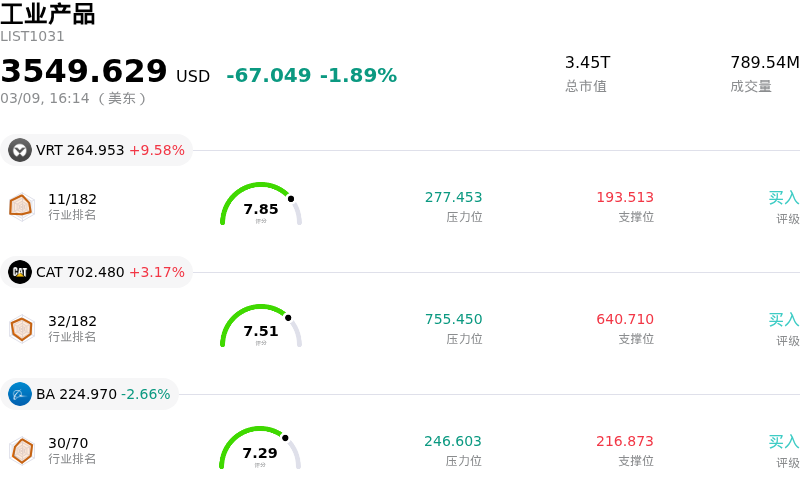Click CAT 买入 rating link
Screen dimensions: 800x488
point(783,320)
